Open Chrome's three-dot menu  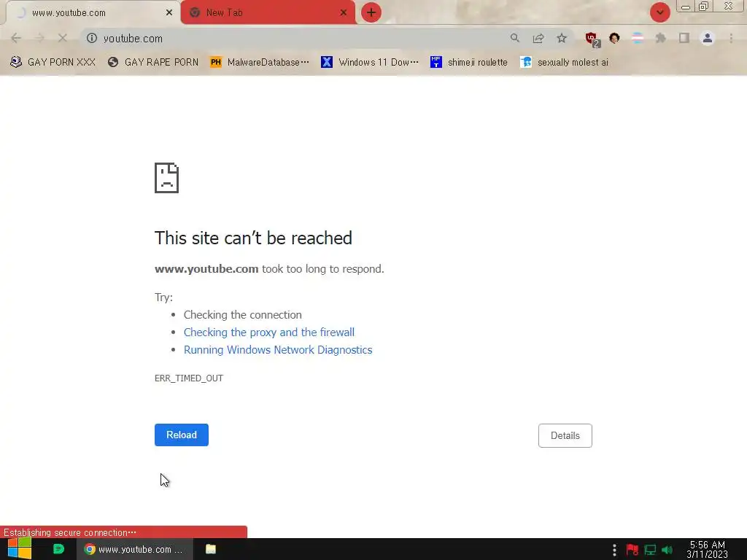pos(731,38)
